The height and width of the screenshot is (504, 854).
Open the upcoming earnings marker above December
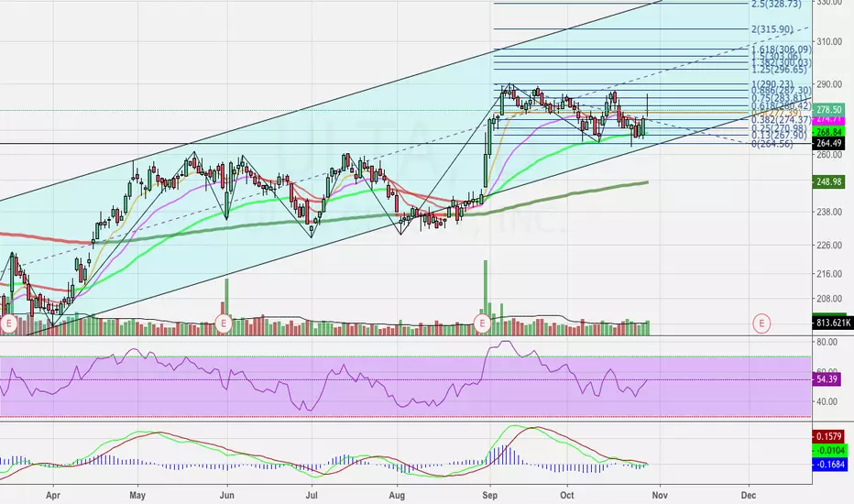pyautogui.click(x=761, y=323)
